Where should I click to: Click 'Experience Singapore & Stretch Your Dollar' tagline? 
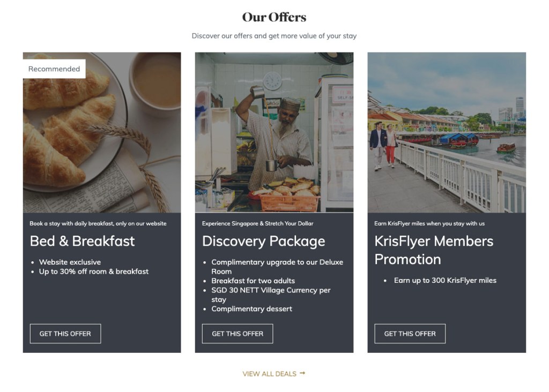[258, 223]
